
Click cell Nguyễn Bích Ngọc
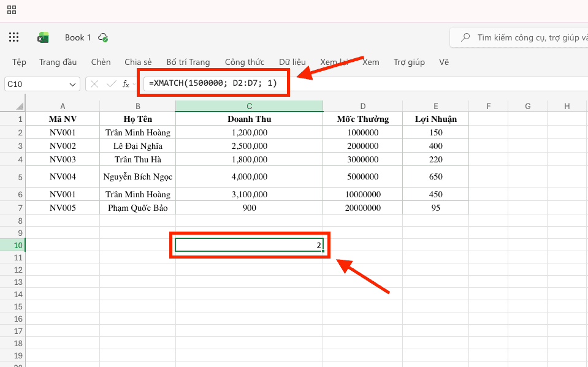point(137,176)
